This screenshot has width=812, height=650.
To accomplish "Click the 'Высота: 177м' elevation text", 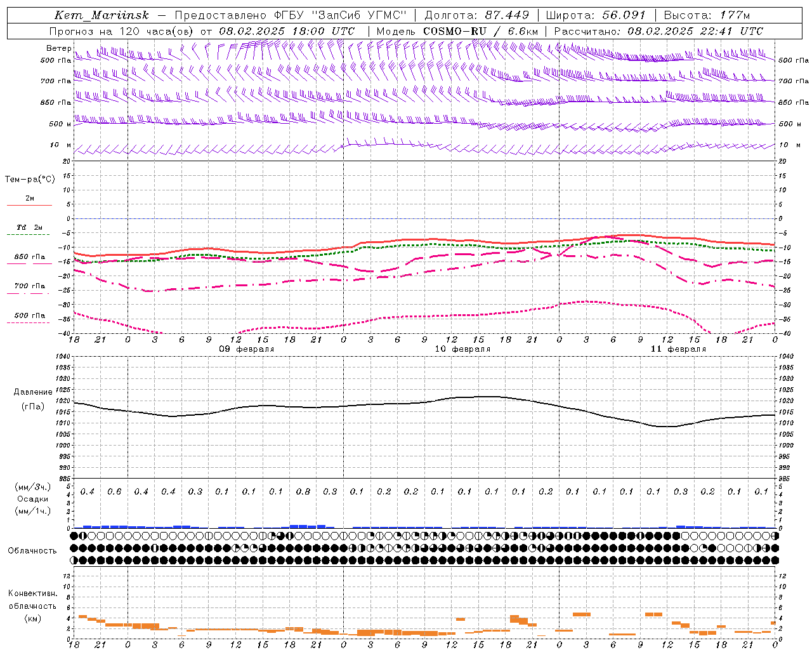I will click(706, 15).
